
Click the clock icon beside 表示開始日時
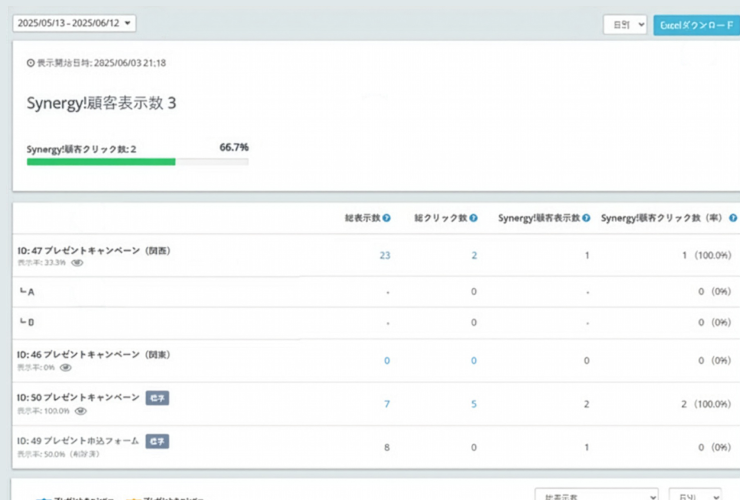pyautogui.click(x=30, y=63)
